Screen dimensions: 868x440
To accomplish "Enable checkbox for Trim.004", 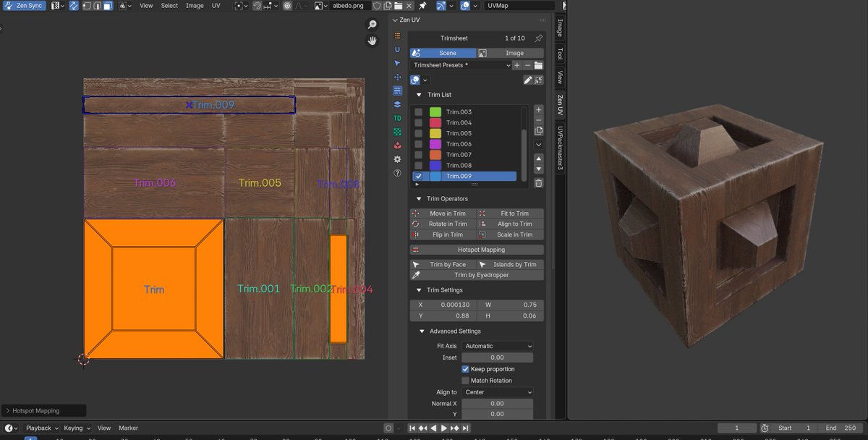I will [x=418, y=122].
